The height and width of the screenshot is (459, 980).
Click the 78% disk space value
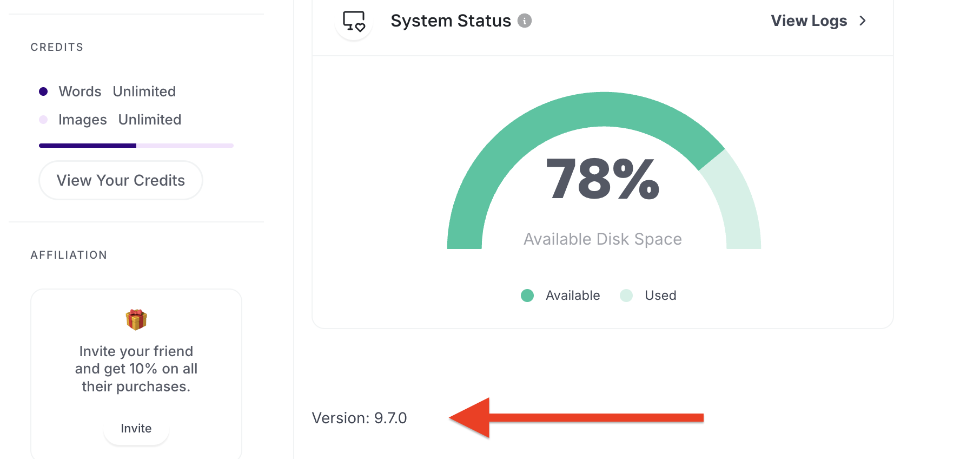coord(602,179)
